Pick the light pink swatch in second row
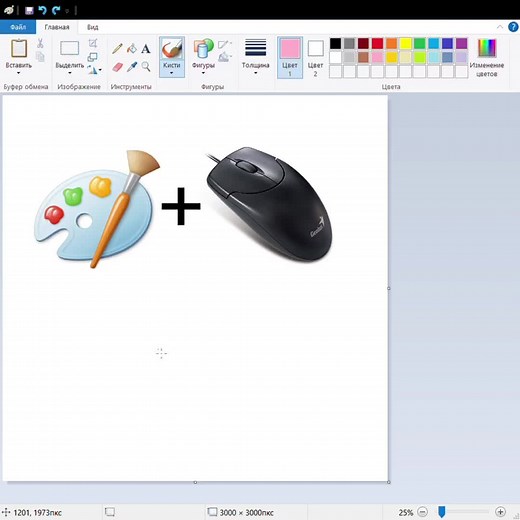 (x=377, y=57)
